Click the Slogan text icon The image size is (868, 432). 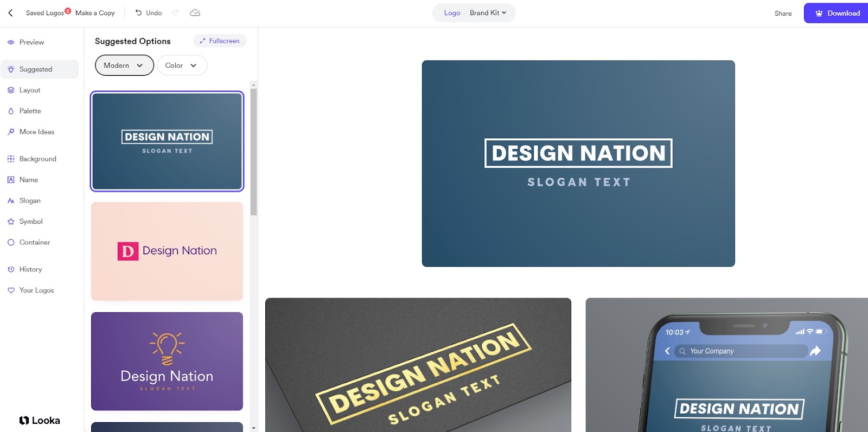[x=11, y=201]
